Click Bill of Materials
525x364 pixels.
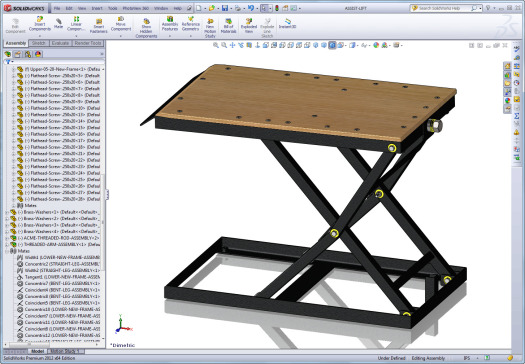[228, 26]
